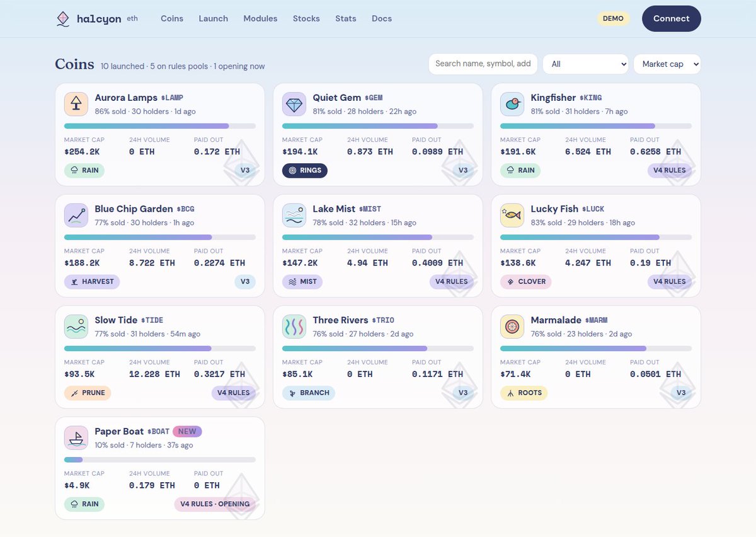
Task: Open the All filter dropdown
Action: tap(586, 64)
